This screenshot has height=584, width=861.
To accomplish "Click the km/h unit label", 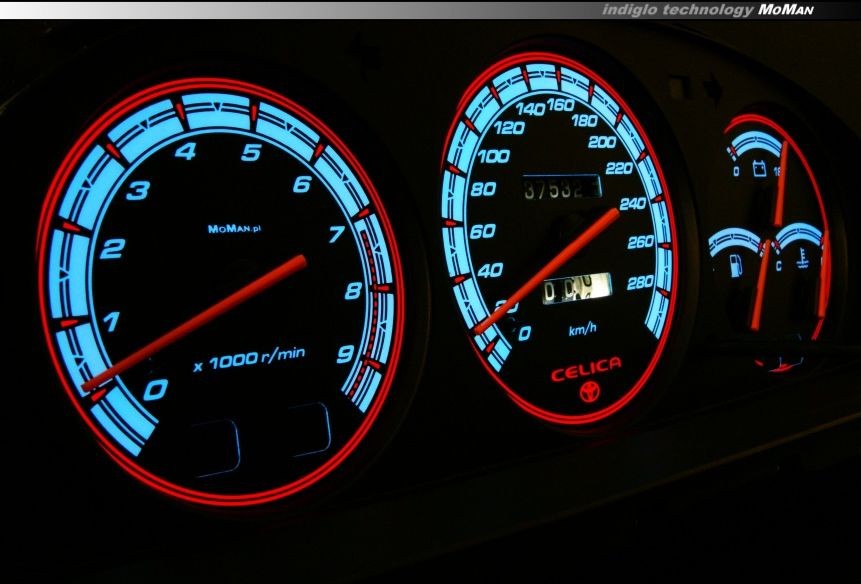I will (583, 329).
